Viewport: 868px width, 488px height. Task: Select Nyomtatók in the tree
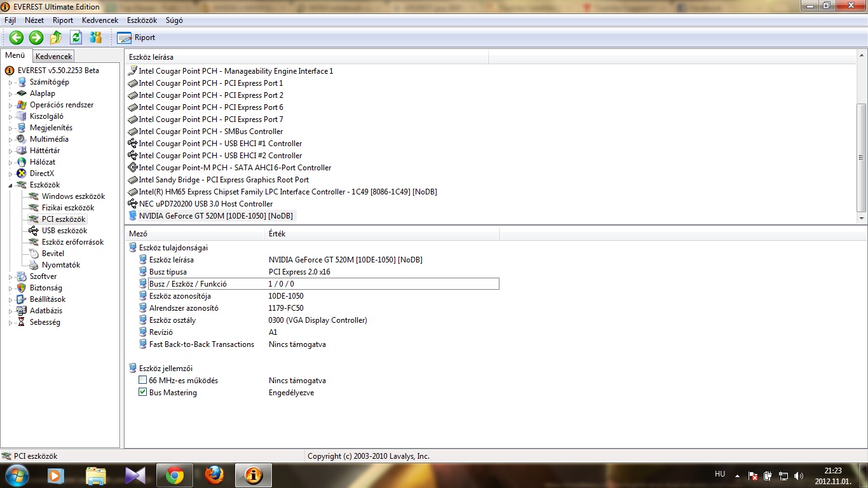[61, 265]
